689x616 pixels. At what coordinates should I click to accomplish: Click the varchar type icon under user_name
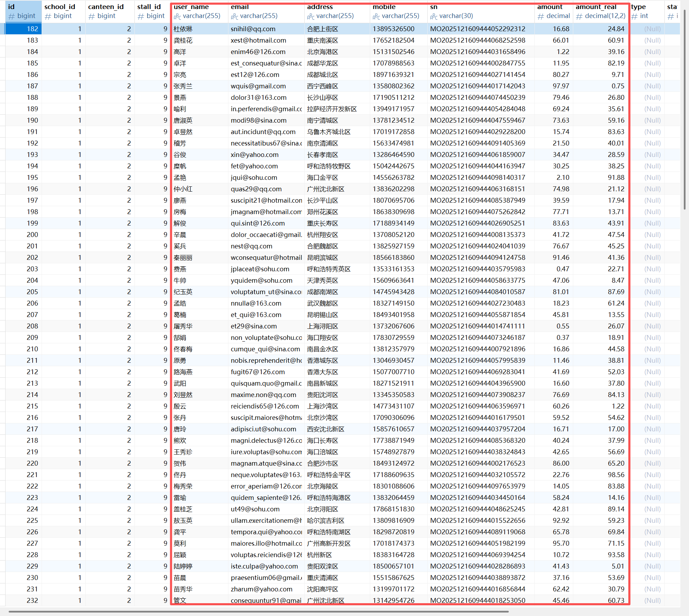[177, 16]
